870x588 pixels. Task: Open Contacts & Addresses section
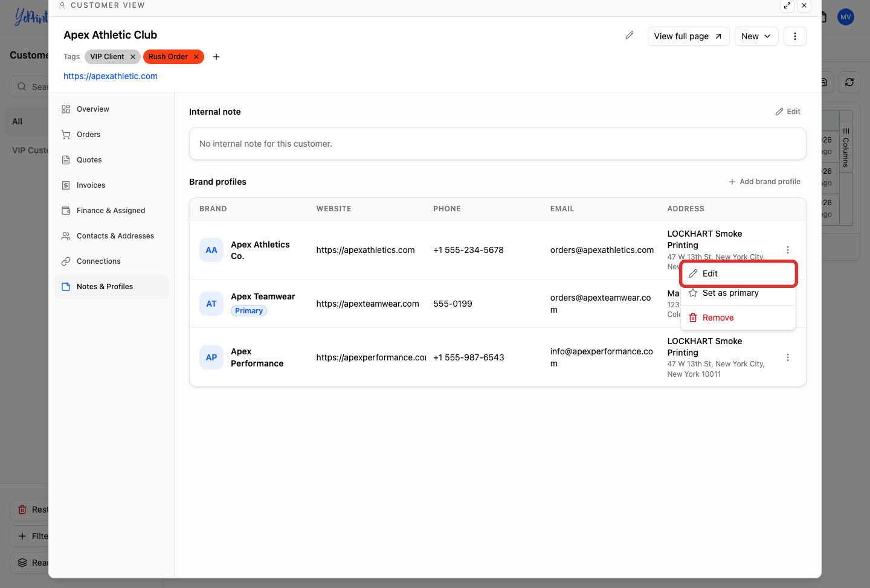click(x=112, y=236)
